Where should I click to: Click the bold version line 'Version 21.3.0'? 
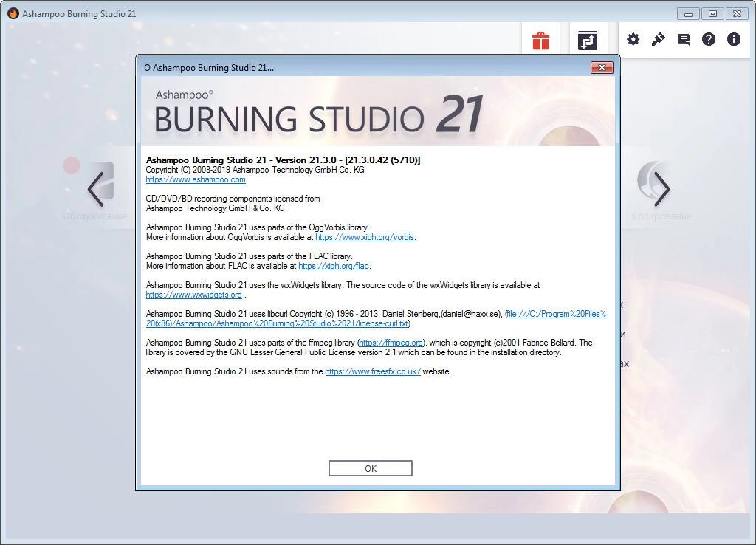[283, 160]
